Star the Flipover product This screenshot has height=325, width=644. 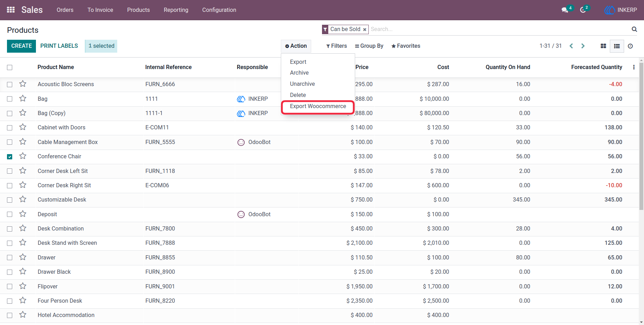coord(23,286)
